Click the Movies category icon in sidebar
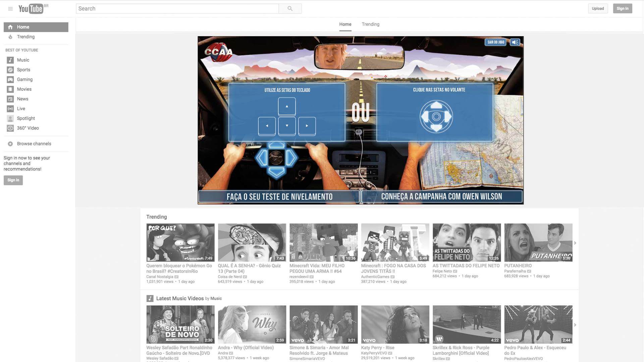 click(x=10, y=89)
